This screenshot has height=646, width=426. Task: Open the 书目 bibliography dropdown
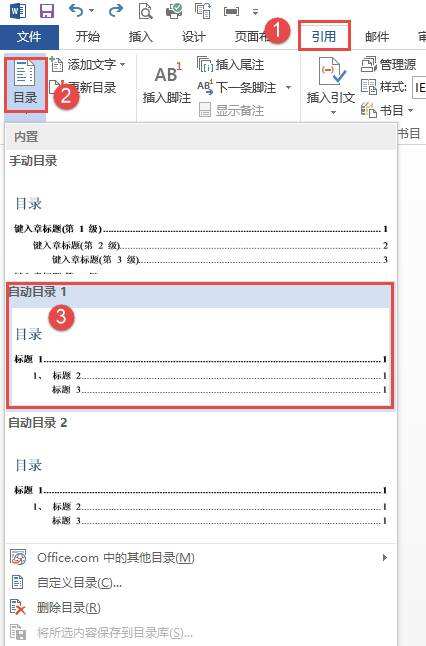(x=387, y=110)
